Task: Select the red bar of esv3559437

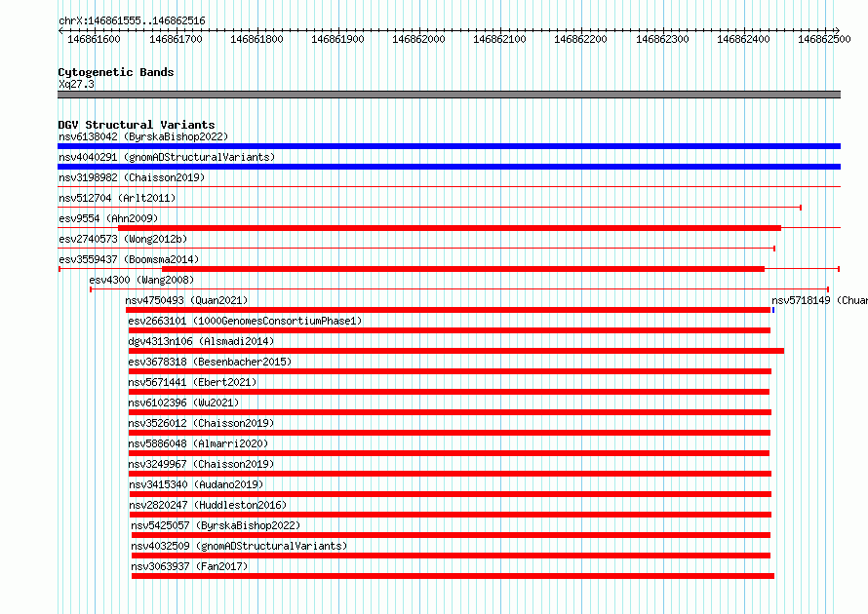Action: pyautogui.click(x=463, y=269)
